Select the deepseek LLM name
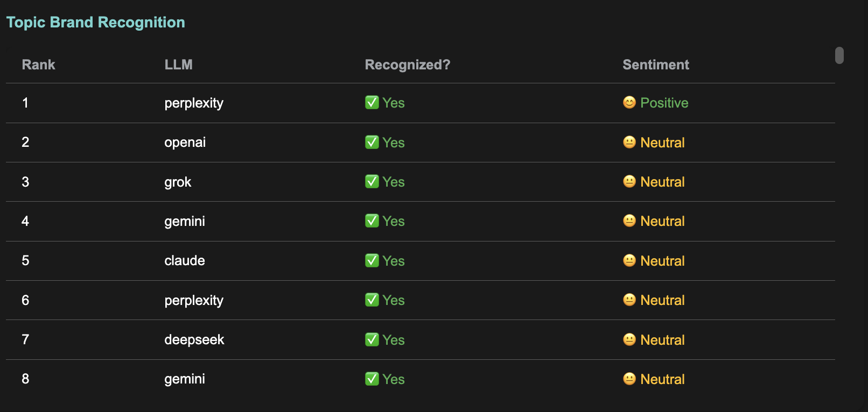The image size is (868, 412). [194, 340]
